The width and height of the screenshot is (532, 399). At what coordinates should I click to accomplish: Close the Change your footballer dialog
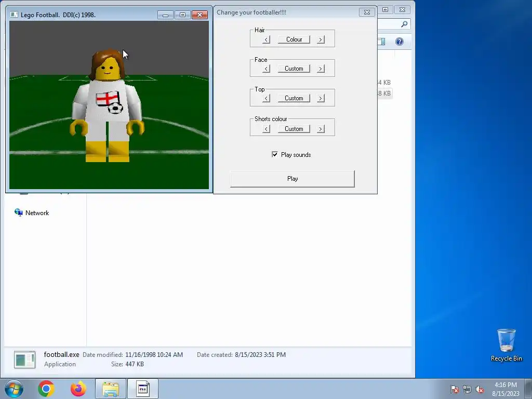tap(367, 12)
